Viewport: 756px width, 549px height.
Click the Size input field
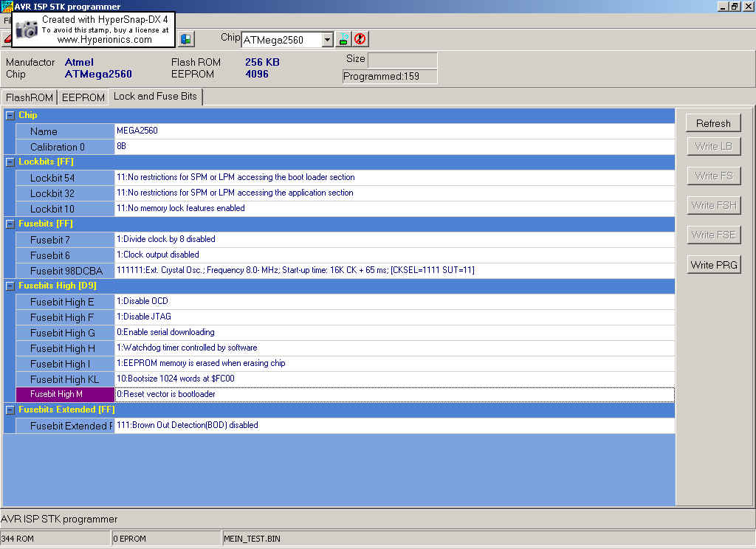coord(402,61)
